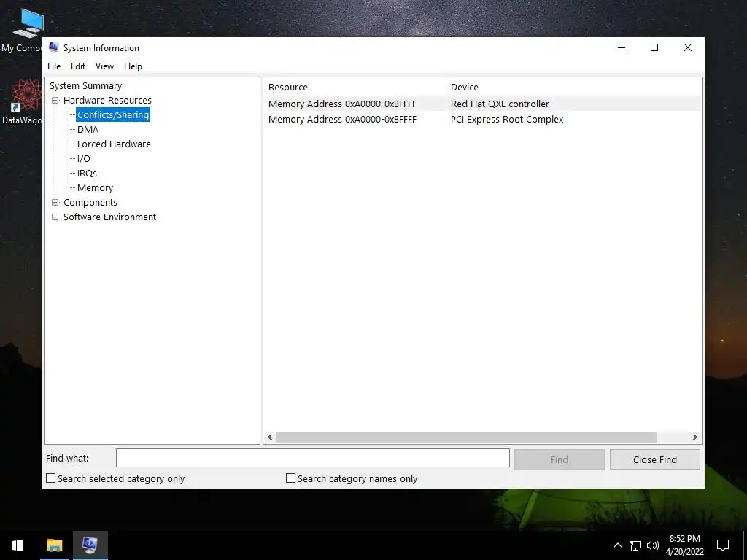Enable Search selected category only
Viewport: 747px width, 560px height.
click(x=50, y=478)
